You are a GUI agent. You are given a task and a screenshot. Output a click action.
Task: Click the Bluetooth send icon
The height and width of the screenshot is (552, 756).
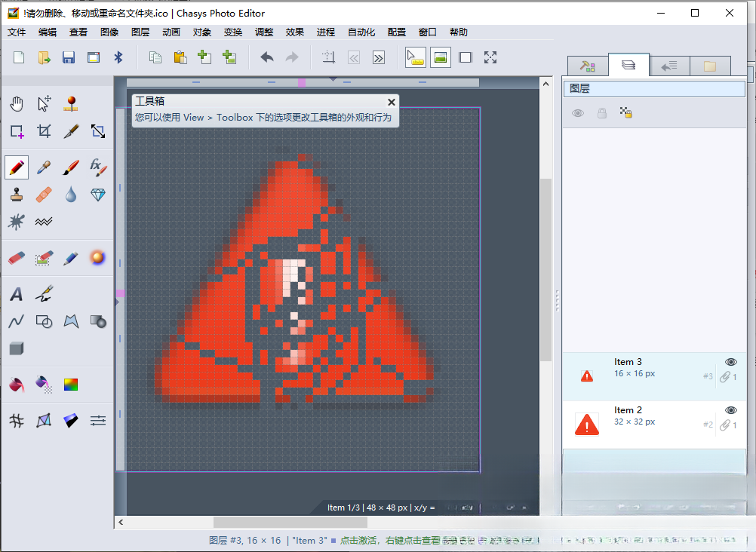coord(118,57)
